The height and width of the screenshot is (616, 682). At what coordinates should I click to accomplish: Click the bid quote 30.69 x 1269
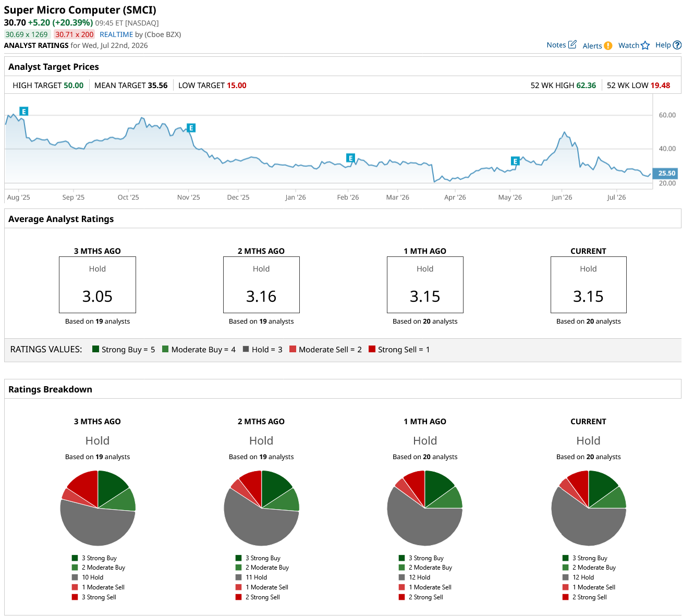(x=27, y=34)
